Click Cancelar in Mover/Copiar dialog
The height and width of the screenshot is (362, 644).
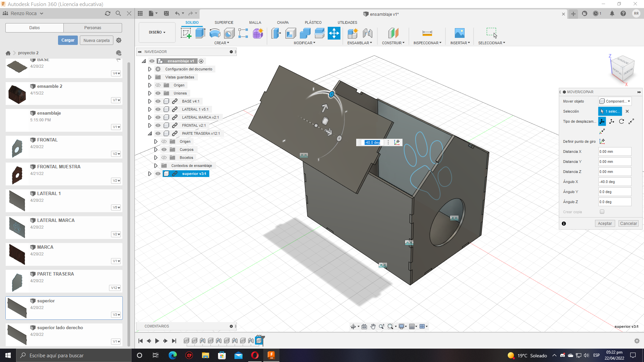point(628,224)
